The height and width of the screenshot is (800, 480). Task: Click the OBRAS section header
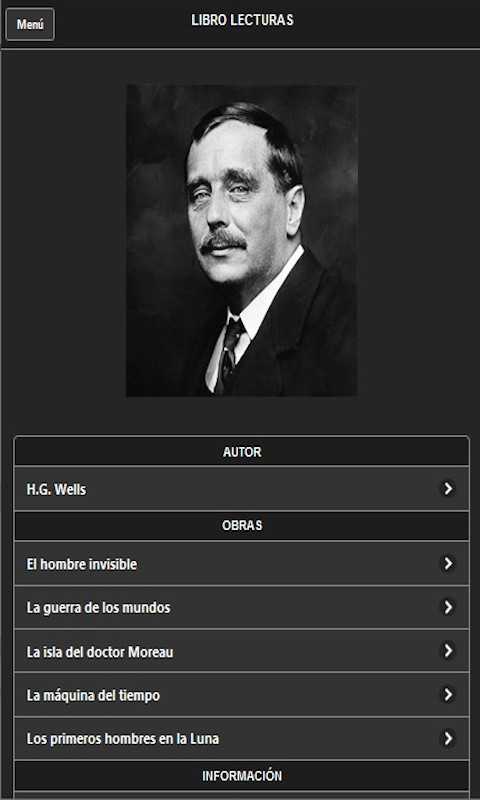click(x=242, y=526)
